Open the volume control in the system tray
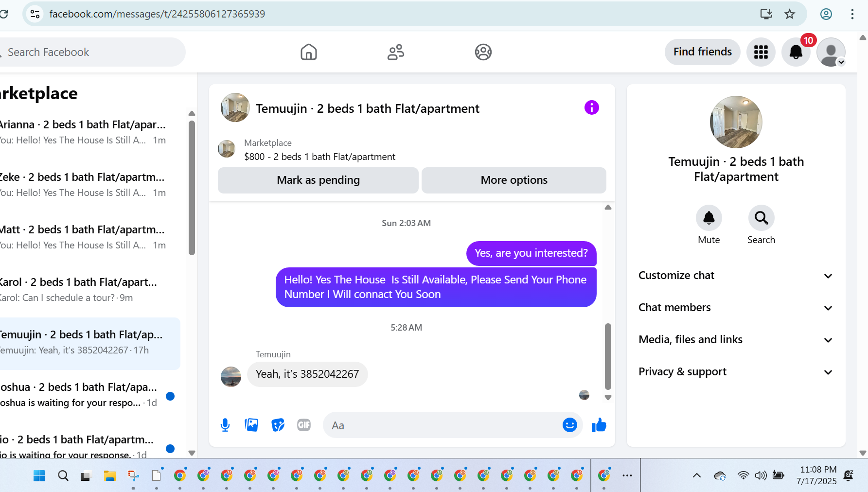The image size is (868, 492). [761, 475]
